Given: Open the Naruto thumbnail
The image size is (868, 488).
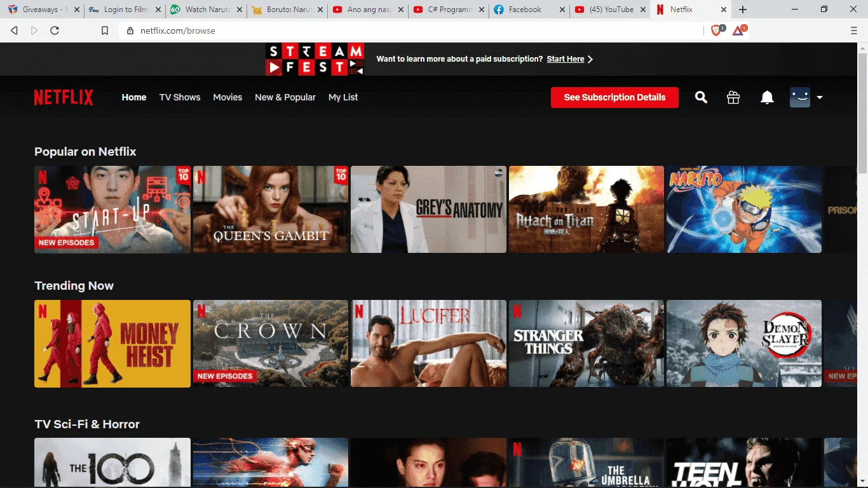Looking at the screenshot, I should [744, 210].
